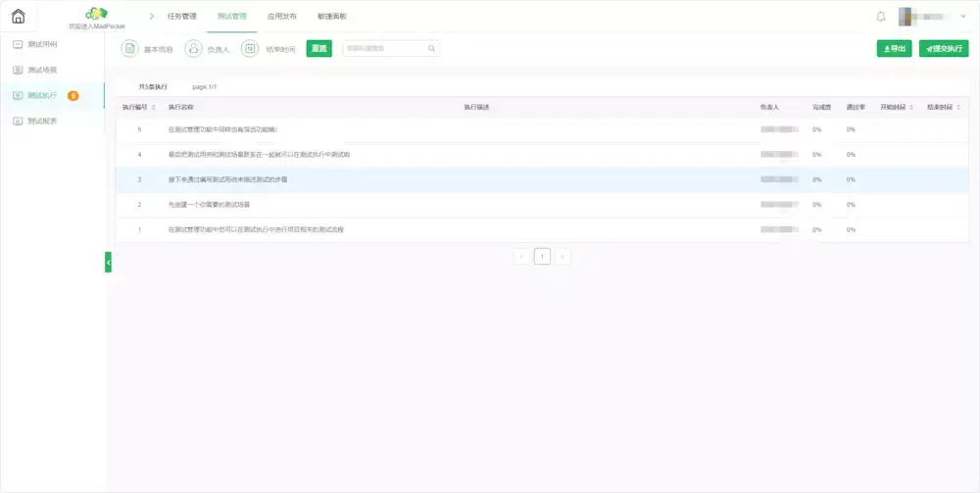The width and height of the screenshot is (980, 493).
Task: Switch to the 应用发布 tab
Action: [x=282, y=17]
